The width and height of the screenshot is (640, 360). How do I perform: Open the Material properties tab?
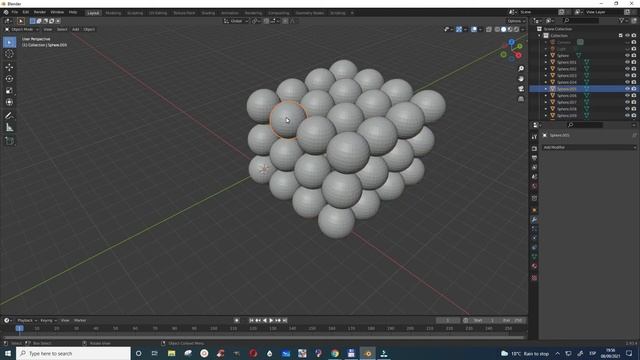click(534, 266)
